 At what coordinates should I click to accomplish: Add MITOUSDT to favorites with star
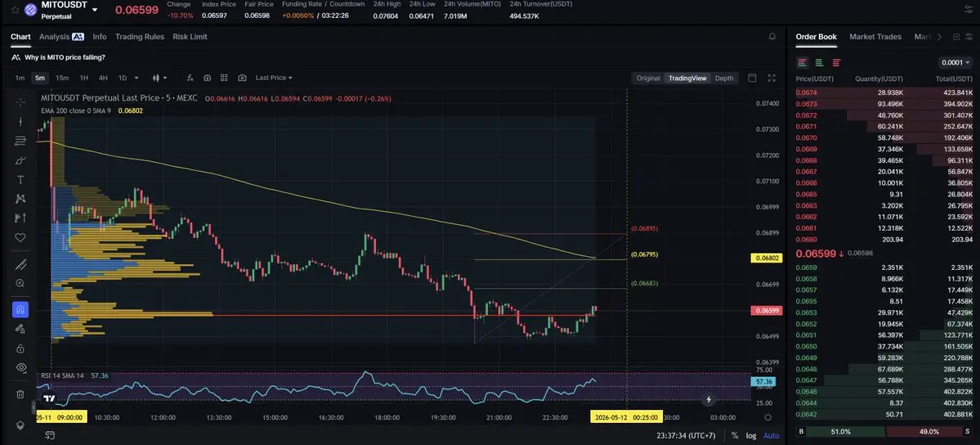[15, 9]
